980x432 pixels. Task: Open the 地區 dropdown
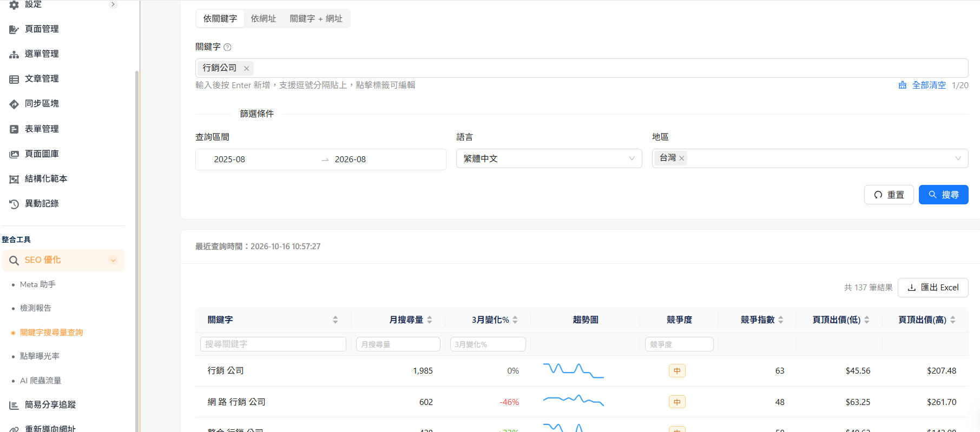tap(810, 158)
